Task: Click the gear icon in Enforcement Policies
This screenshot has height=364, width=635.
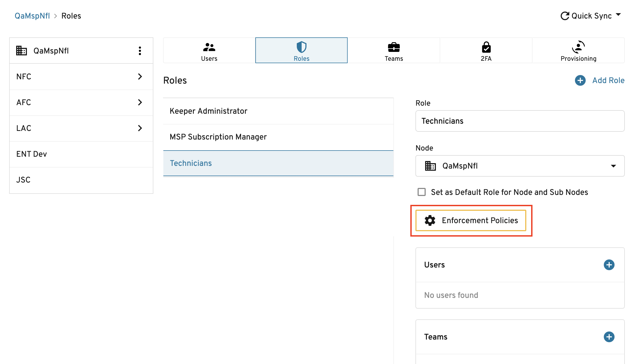Action: pyautogui.click(x=430, y=220)
